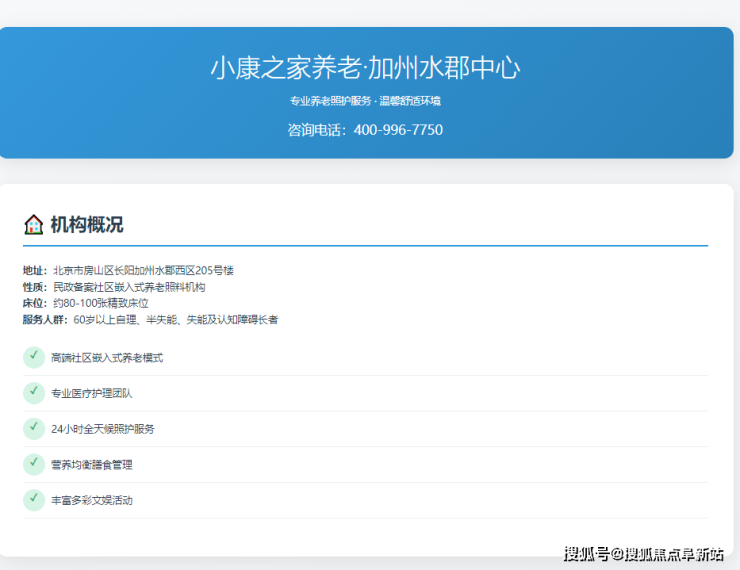The width and height of the screenshot is (740, 570).
Task: Click the house icon beside 机构概况
Action: pos(34,225)
